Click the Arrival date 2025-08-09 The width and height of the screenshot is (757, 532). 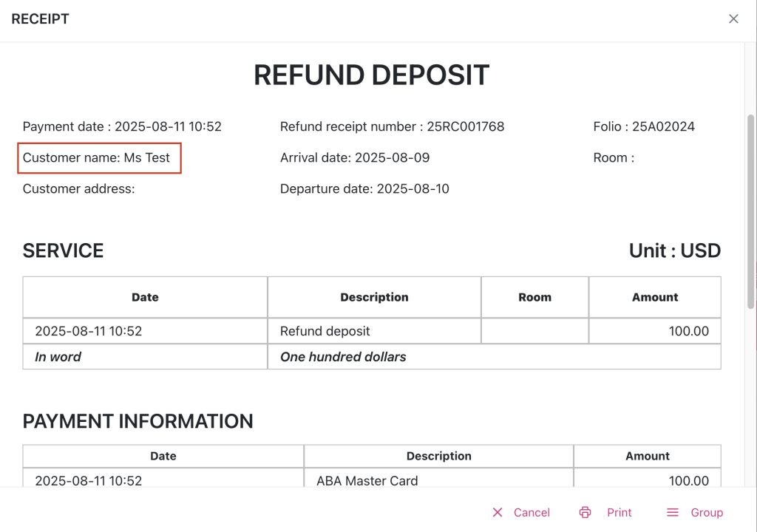pos(355,158)
